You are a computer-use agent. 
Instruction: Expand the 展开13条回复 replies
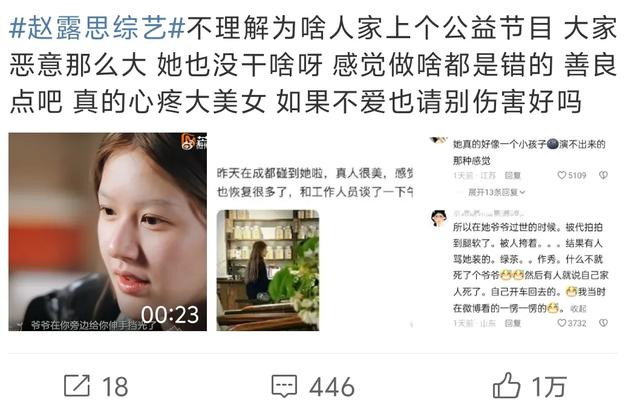click(x=496, y=192)
